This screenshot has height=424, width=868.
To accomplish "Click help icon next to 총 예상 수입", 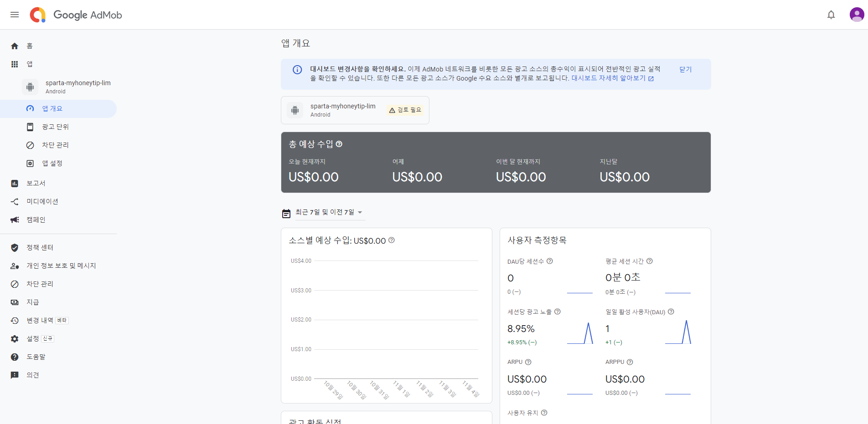I will [x=339, y=144].
